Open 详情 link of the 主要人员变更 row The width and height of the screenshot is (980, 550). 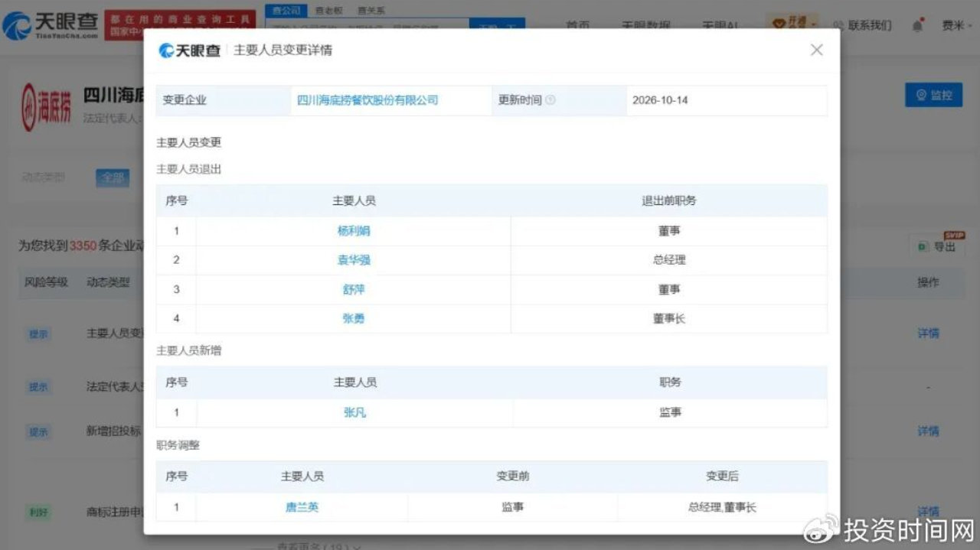tap(928, 334)
